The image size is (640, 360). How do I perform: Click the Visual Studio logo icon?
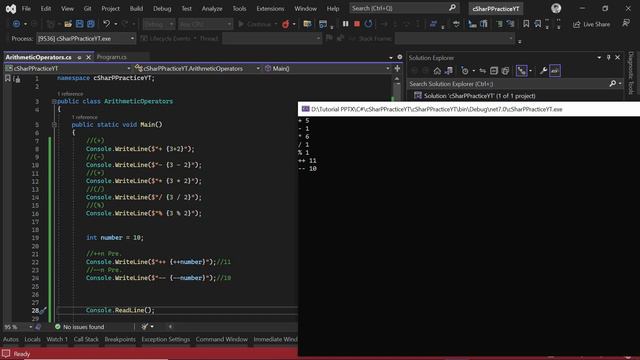click(x=11, y=8)
